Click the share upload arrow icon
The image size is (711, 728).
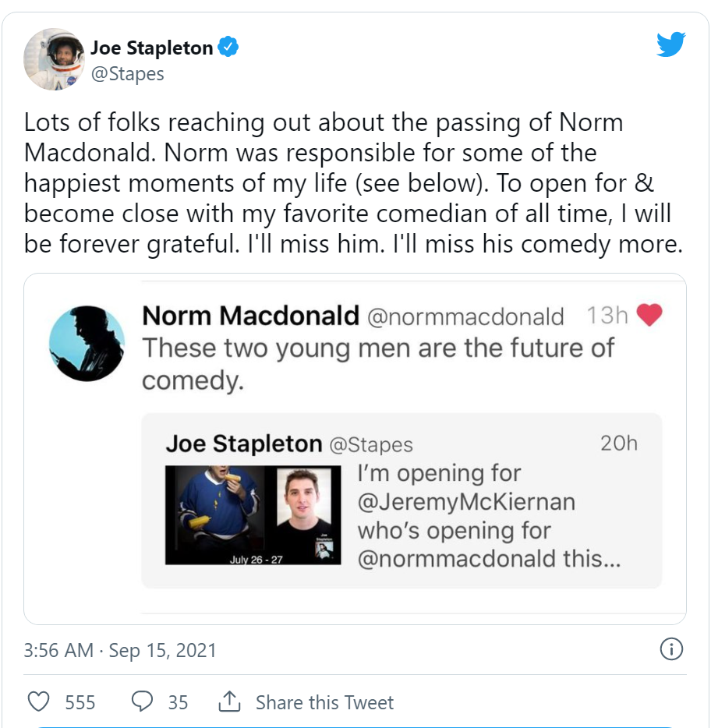coord(229,701)
